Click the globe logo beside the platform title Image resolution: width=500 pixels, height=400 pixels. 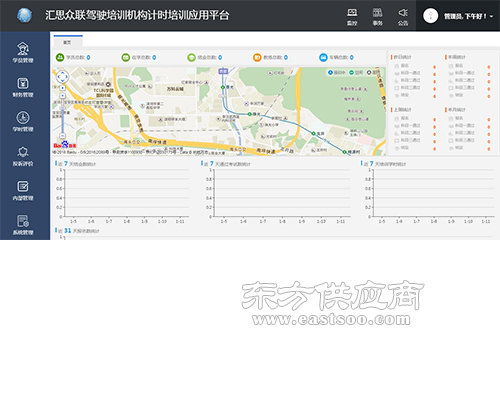coord(24,15)
